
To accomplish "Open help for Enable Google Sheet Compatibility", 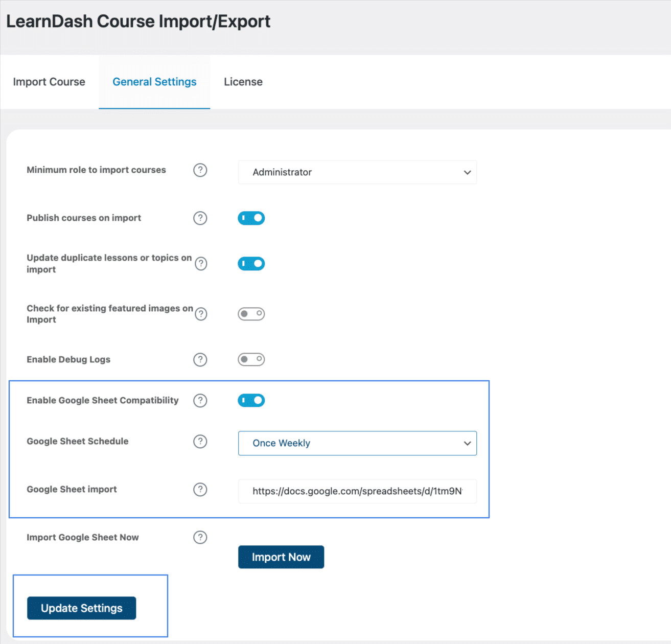I will (200, 401).
